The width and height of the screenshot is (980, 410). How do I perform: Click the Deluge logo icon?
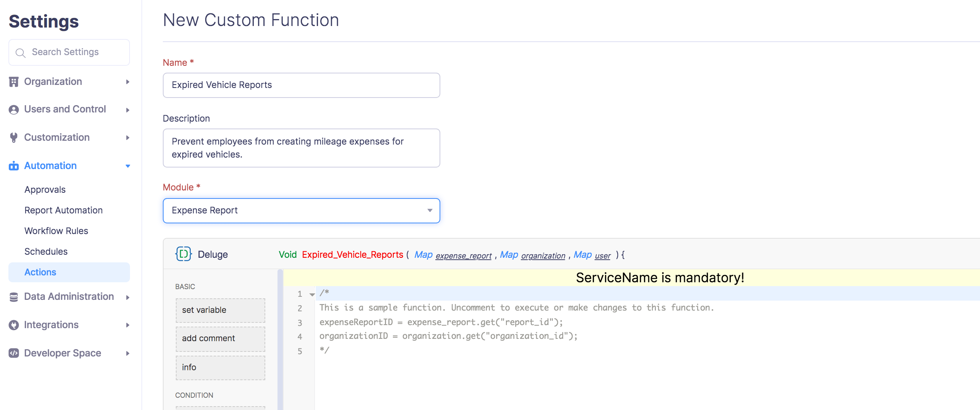pyautogui.click(x=184, y=254)
